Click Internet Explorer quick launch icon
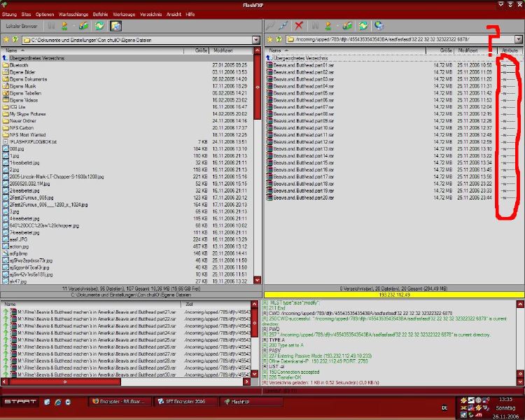The height and width of the screenshot is (420, 525). click(x=58, y=402)
